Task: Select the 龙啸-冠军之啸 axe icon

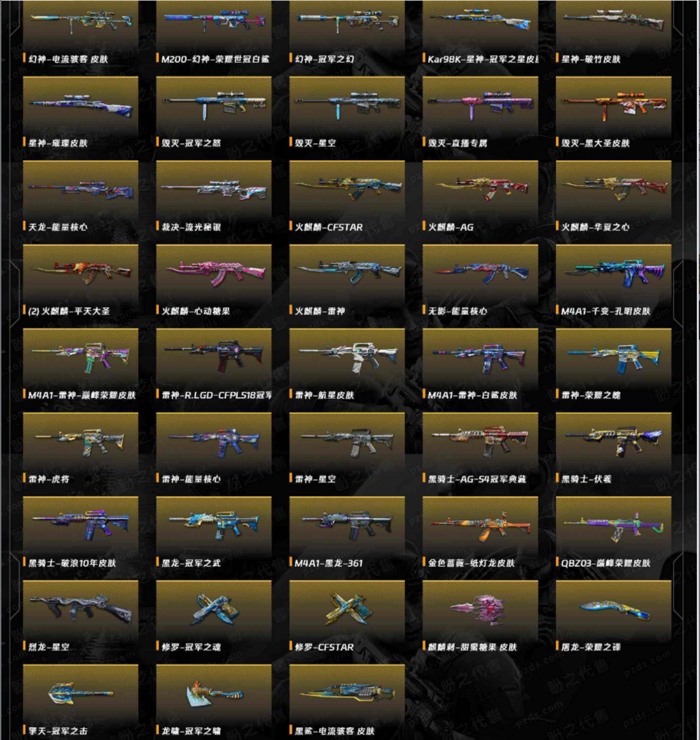Action: point(214,694)
